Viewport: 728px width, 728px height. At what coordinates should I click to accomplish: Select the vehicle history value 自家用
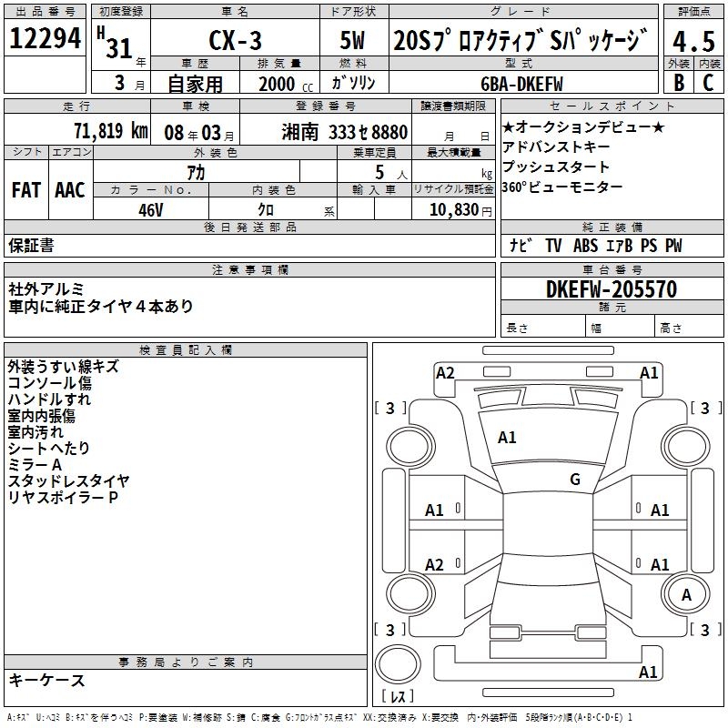(x=195, y=84)
